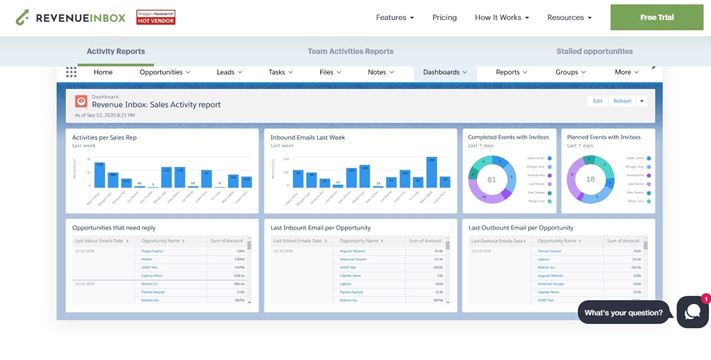Open the app launcher grid icon
The height and width of the screenshot is (360, 711).
coord(71,72)
